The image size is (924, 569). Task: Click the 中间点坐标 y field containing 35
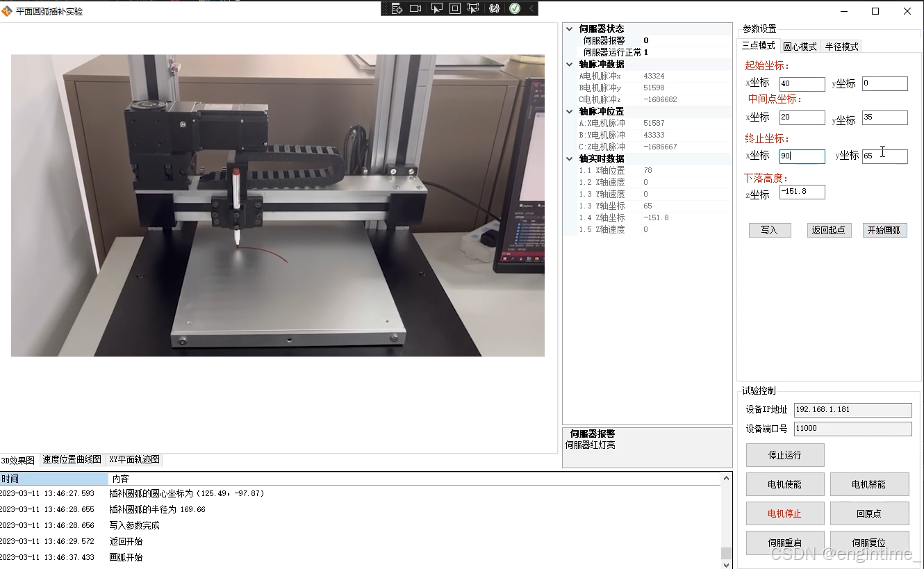884,117
